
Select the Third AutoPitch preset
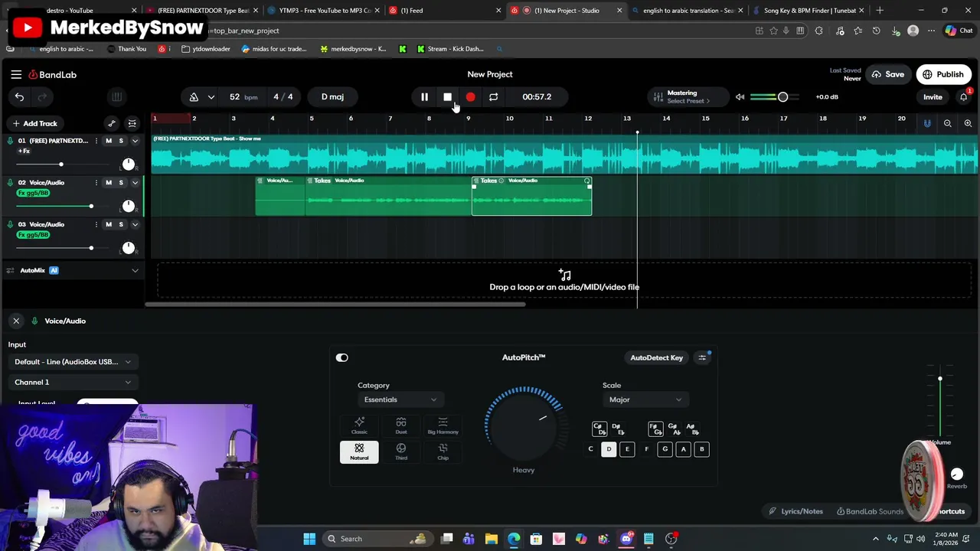tap(401, 452)
